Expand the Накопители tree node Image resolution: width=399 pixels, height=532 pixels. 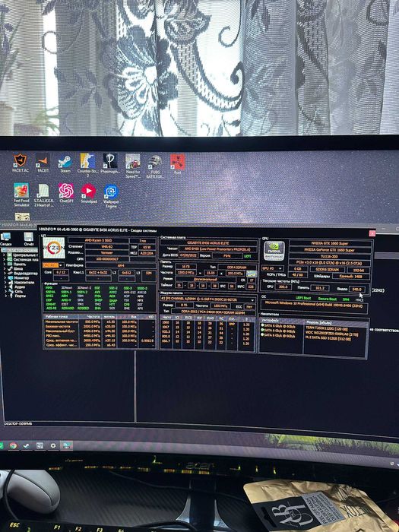5,282
